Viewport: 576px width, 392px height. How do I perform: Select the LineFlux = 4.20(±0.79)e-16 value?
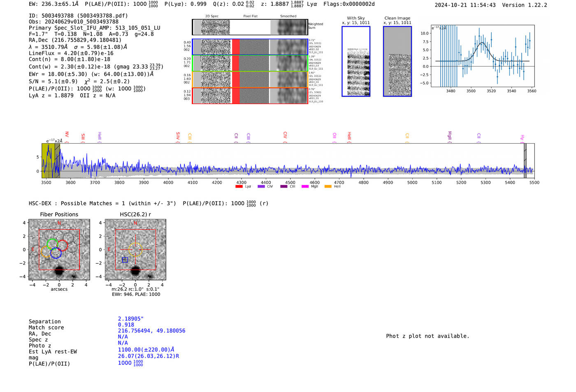click(x=71, y=53)
